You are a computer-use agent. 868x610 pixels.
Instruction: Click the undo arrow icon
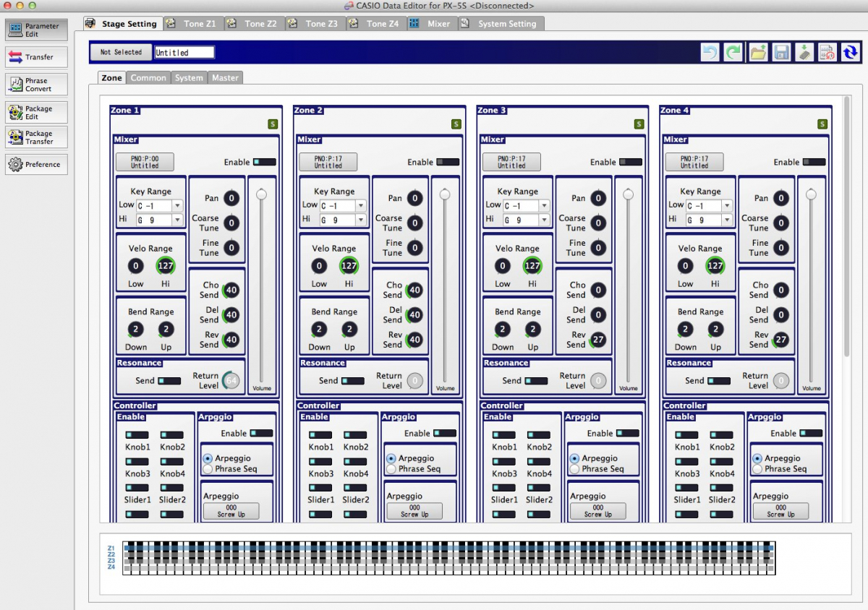[x=710, y=52]
